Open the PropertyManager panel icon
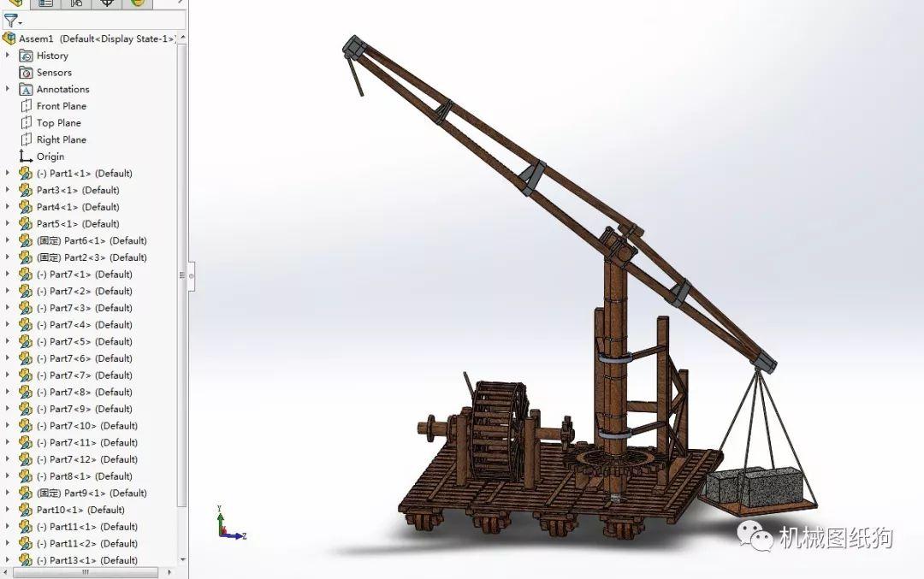 (x=45, y=4)
